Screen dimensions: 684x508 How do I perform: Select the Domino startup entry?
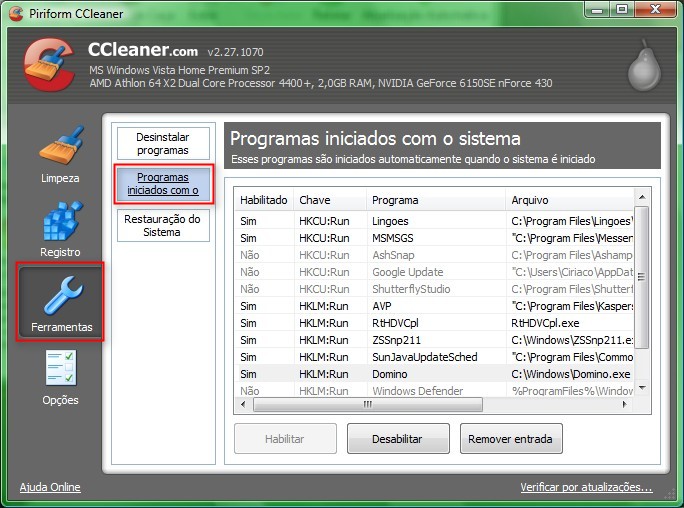434,374
